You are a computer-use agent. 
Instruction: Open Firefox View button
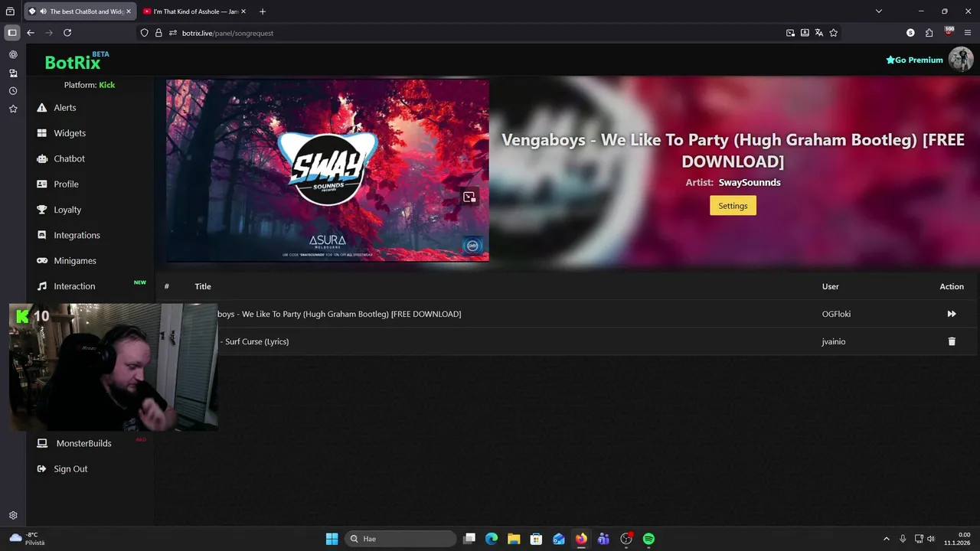click(x=10, y=11)
